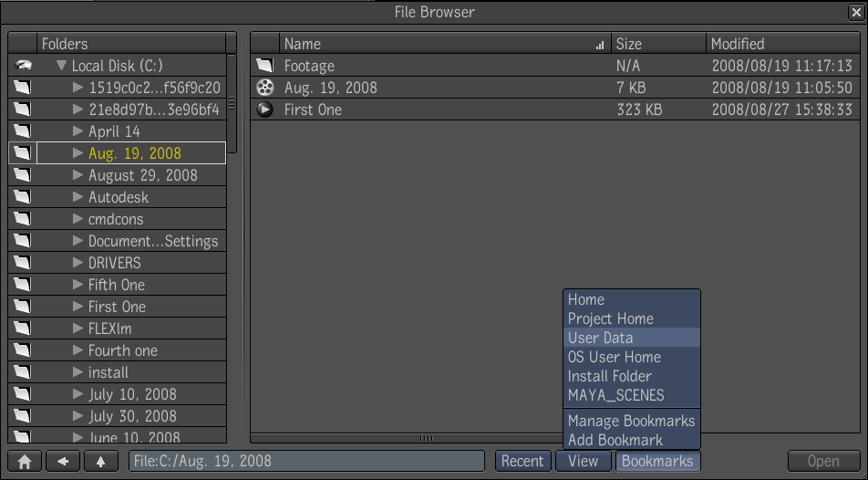The width and height of the screenshot is (868, 480).
Task: Click the 323 KB size cell
Action: 639,110
